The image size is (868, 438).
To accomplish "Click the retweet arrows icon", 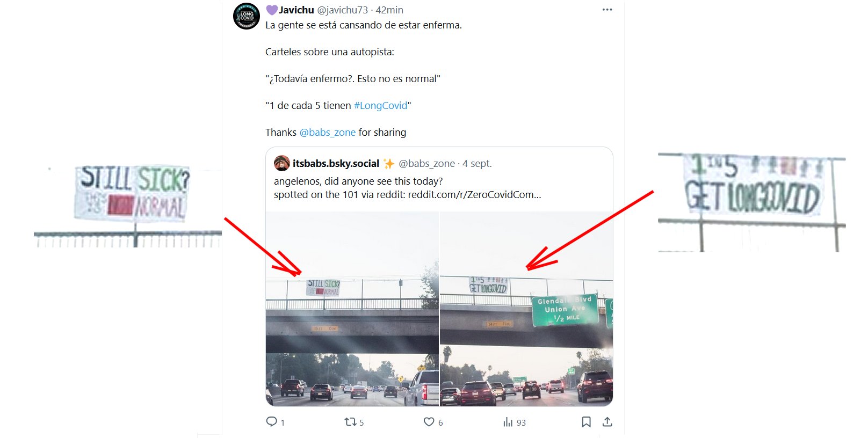I will (x=350, y=422).
